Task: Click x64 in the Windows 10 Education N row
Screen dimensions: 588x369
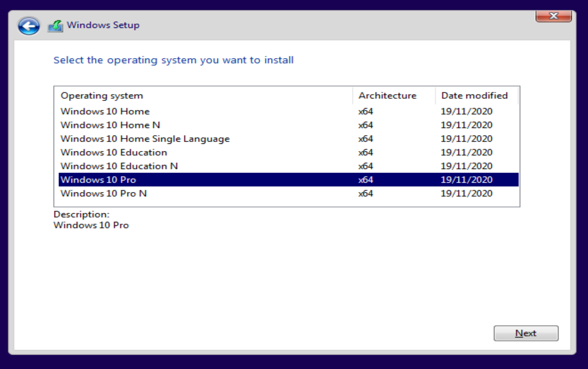Action: click(x=366, y=166)
